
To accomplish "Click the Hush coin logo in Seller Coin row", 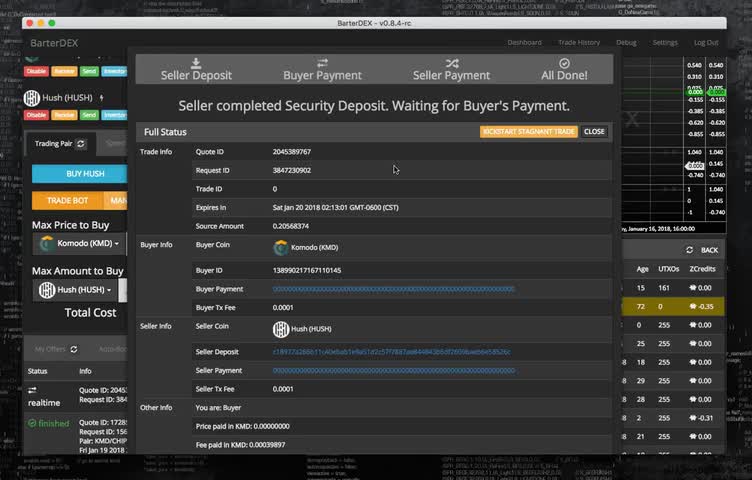I will point(281,328).
